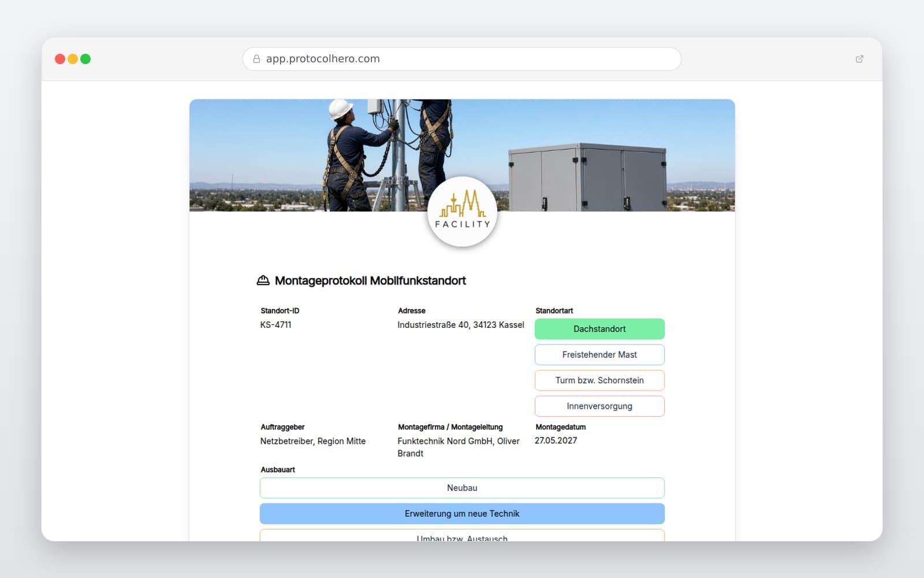Click the Standort-ID value KS-4711
The width and height of the screenshot is (924, 578).
[276, 325]
